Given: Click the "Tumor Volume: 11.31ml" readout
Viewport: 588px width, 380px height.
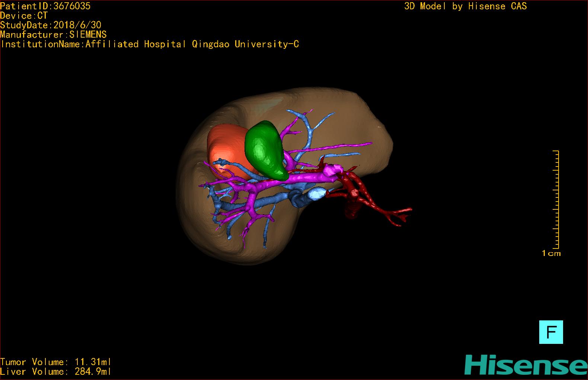Looking at the screenshot, I should [55, 362].
